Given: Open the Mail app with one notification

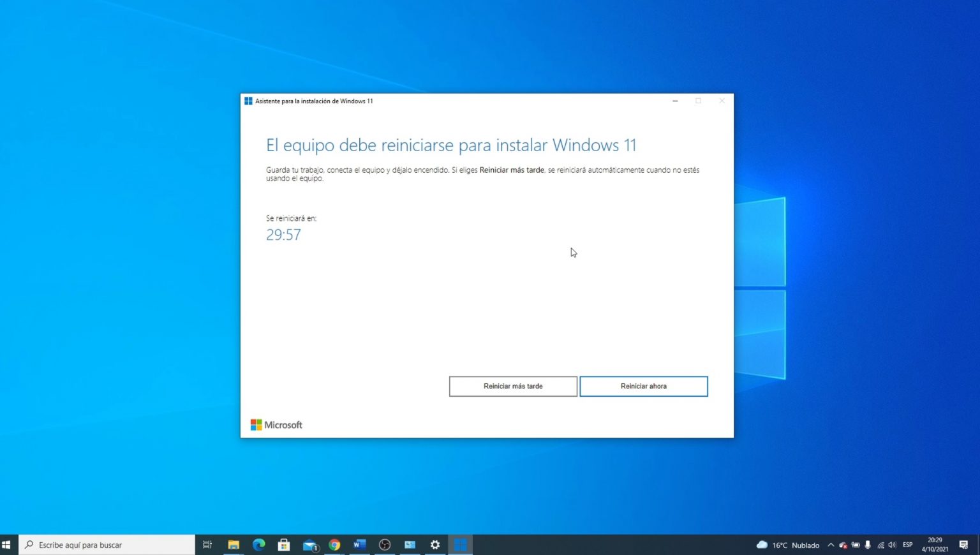Looking at the screenshot, I should click(x=309, y=545).
